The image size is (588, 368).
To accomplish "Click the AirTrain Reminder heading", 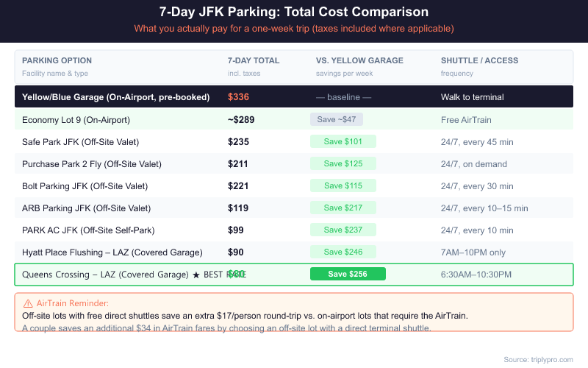I will coord(72,303).
